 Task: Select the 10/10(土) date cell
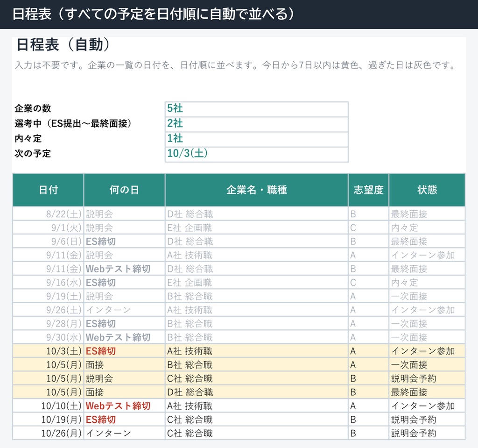(x=48, y=406)
